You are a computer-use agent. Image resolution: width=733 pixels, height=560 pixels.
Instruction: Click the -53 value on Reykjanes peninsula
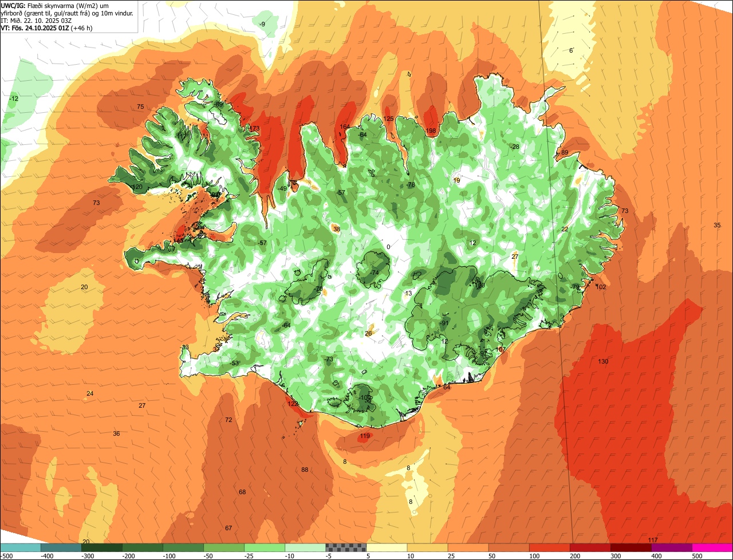(234, 363)
